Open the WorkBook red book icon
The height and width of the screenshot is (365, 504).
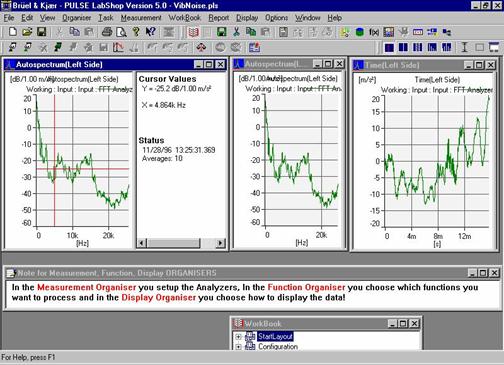pos(193,32)
